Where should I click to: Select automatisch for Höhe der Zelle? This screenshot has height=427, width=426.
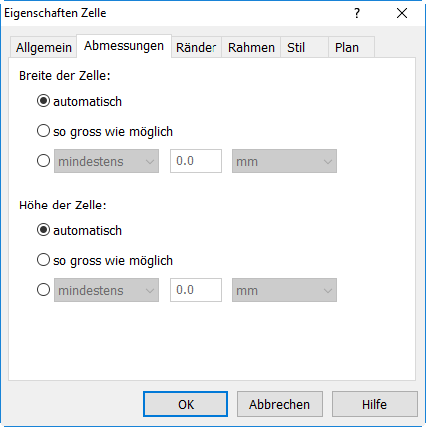tap(43, 230)
